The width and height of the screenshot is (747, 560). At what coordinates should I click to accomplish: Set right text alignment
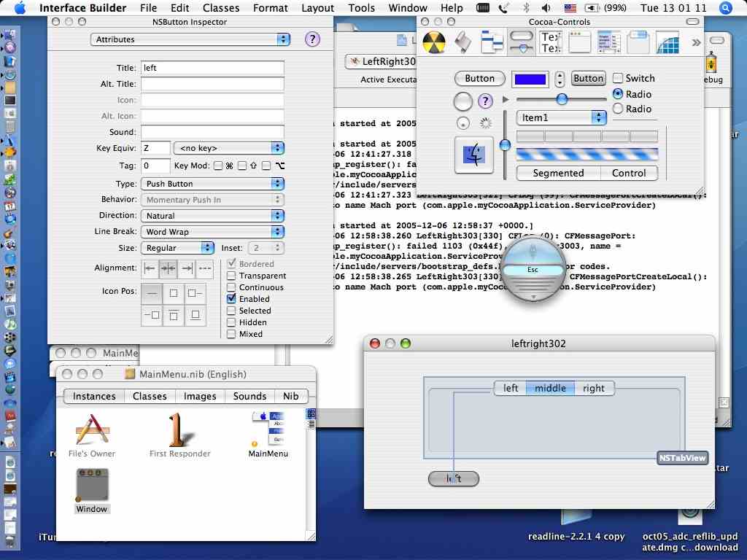click(187, 268)
